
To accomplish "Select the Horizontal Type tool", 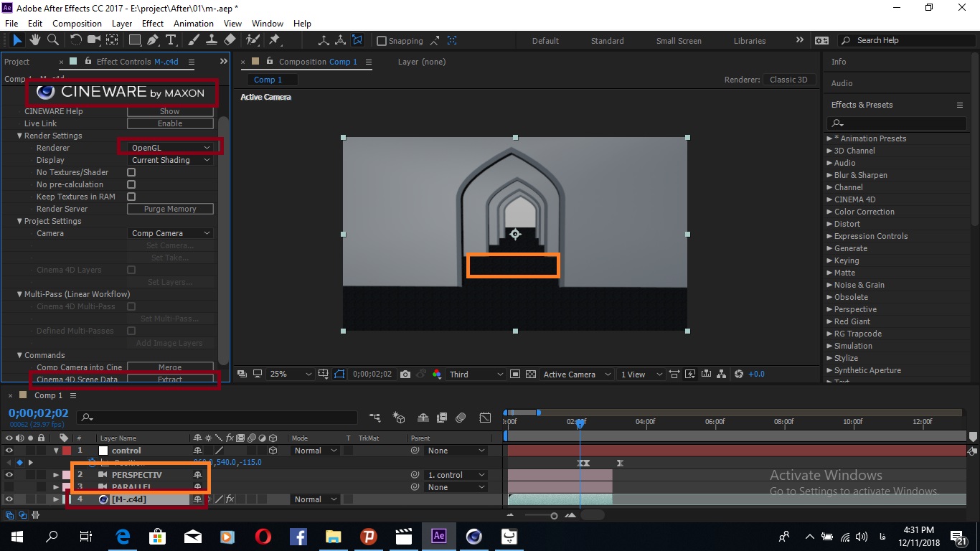I will pyautogui.click(x=171, y=40).
